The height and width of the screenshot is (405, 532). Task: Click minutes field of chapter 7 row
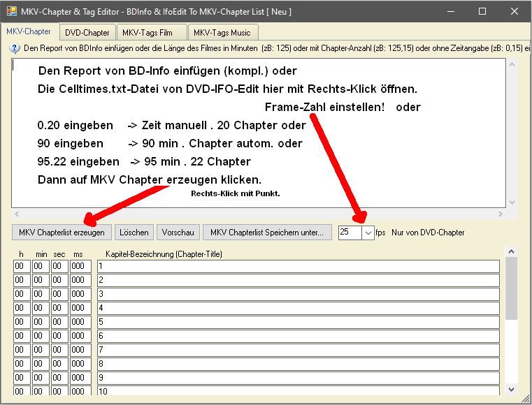[41, 350]
